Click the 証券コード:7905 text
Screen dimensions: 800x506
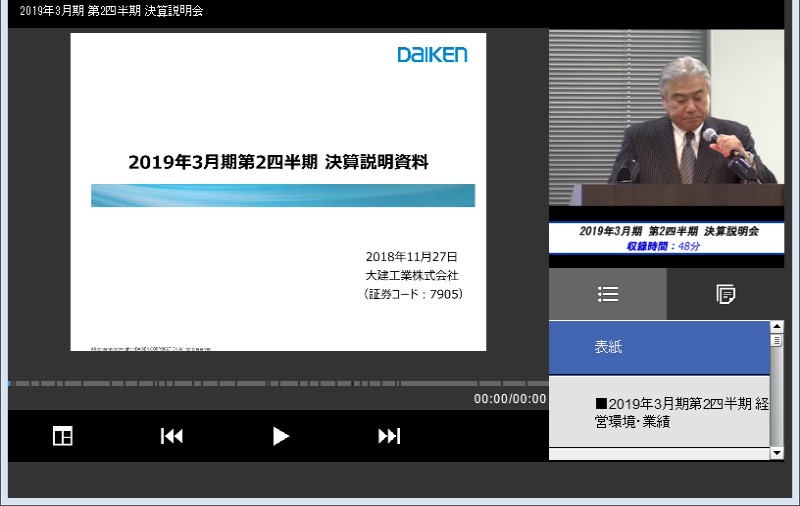(413, 294)
